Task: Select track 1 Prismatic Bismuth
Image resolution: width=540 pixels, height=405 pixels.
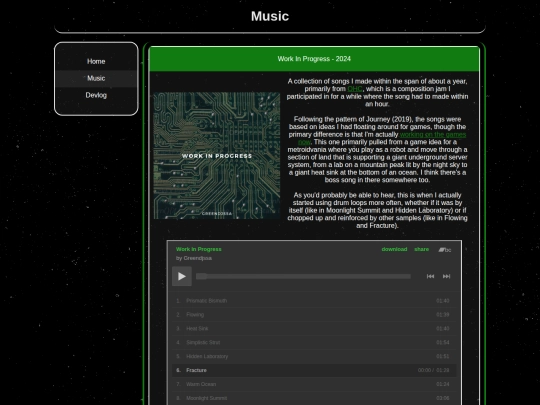Action: pyautogui.click(x=314, y=301)
